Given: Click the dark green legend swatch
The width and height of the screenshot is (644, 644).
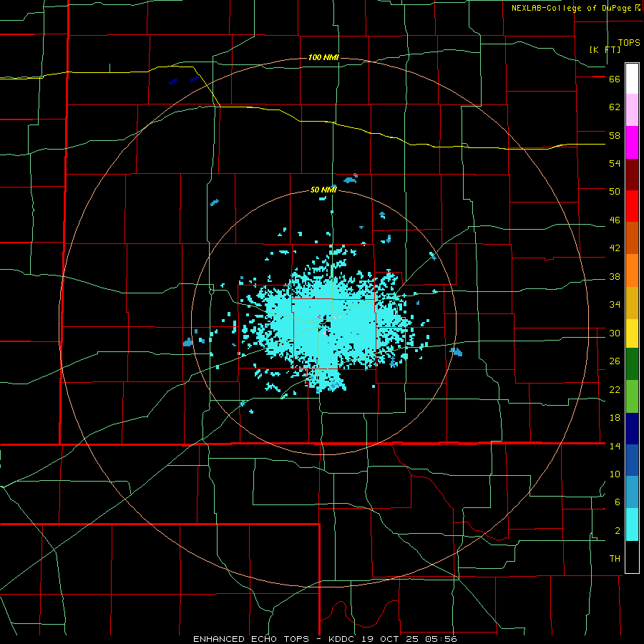Looking at the screenshot, I should [632, 364].
